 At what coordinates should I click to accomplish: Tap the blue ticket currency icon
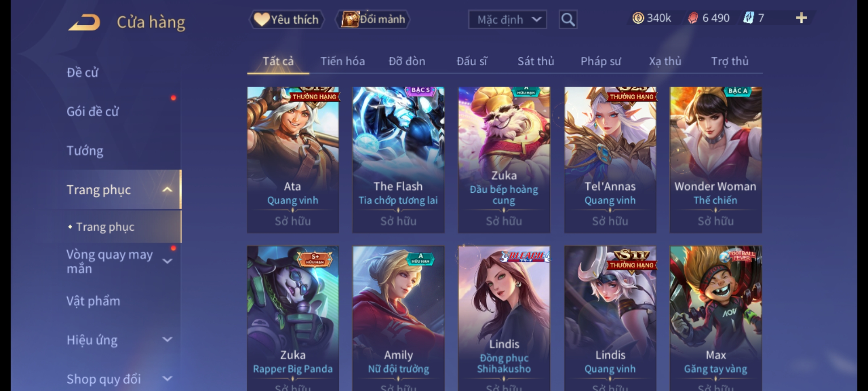748,18
